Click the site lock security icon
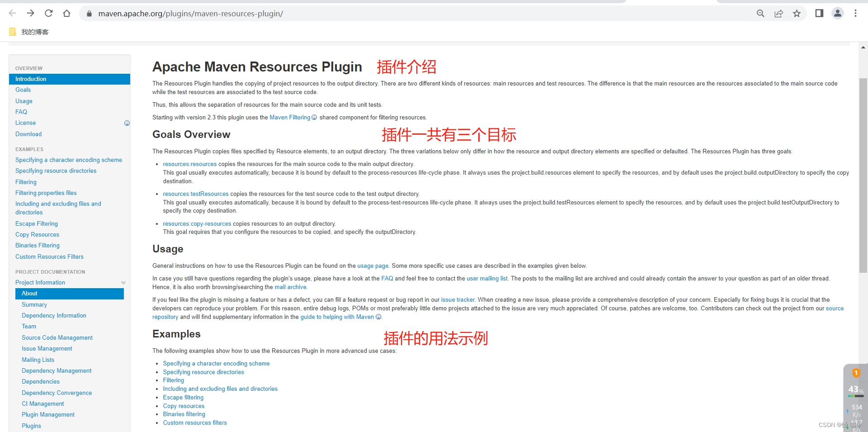The height and width of the screenshot is (432, 868). 89,14
